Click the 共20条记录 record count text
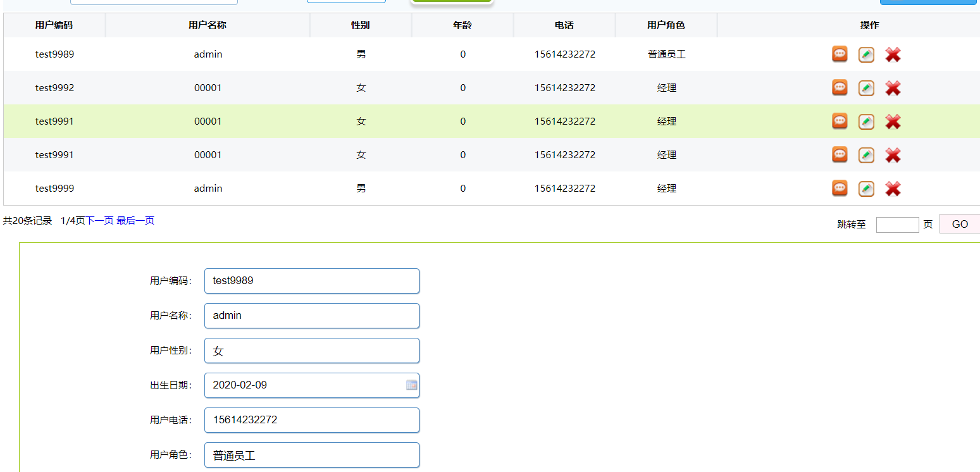This screenshot has height=472, width=980. point(27,221)
